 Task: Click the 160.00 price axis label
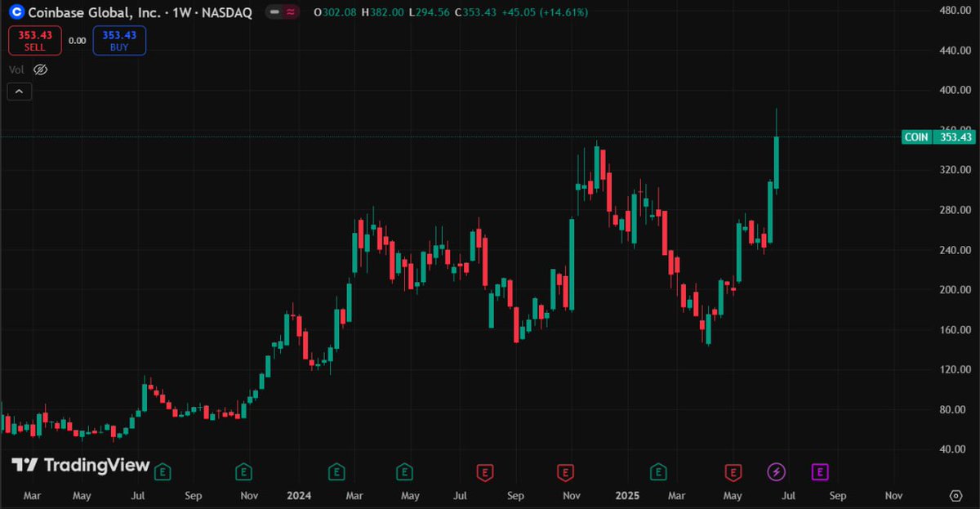(955, 330)
